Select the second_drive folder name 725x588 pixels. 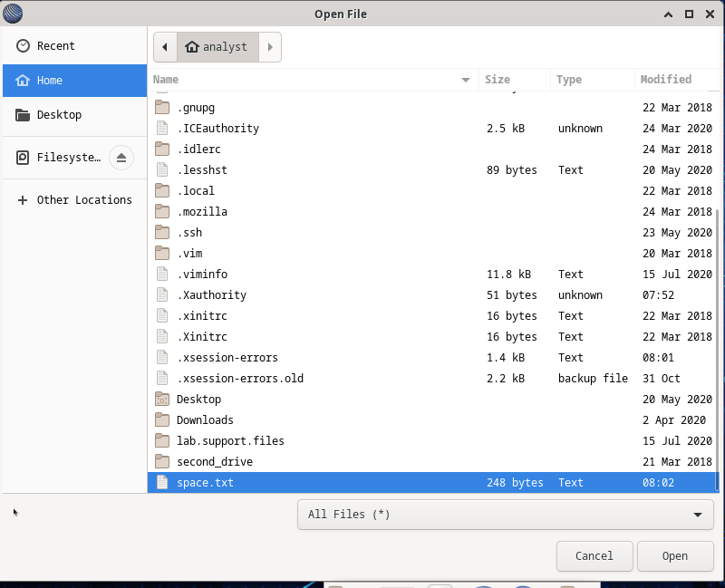tap(215, 461)
